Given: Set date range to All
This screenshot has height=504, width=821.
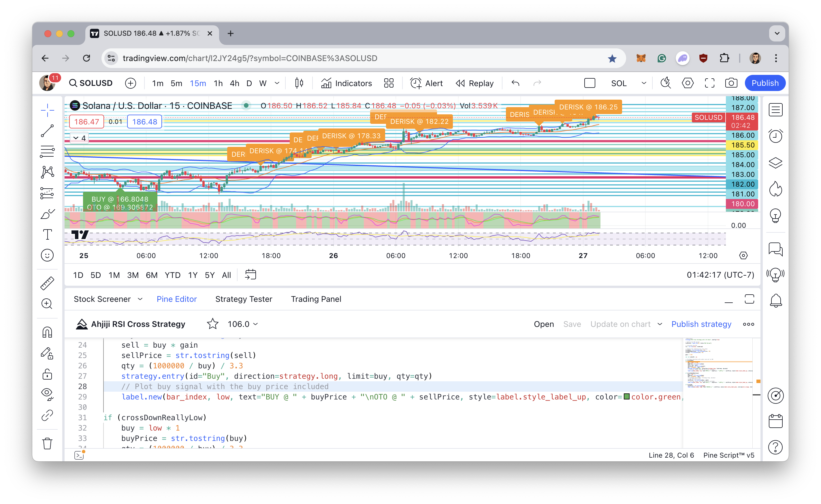Looking at the screenshot, I should pyautogui.click(x=226, y=275).
